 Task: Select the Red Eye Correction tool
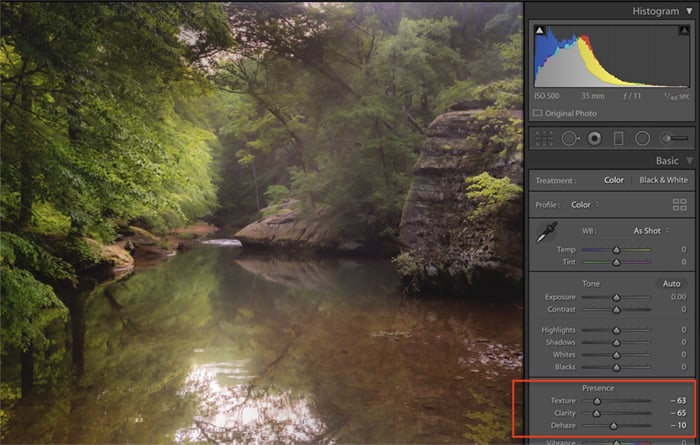click(x=594, y=138)
